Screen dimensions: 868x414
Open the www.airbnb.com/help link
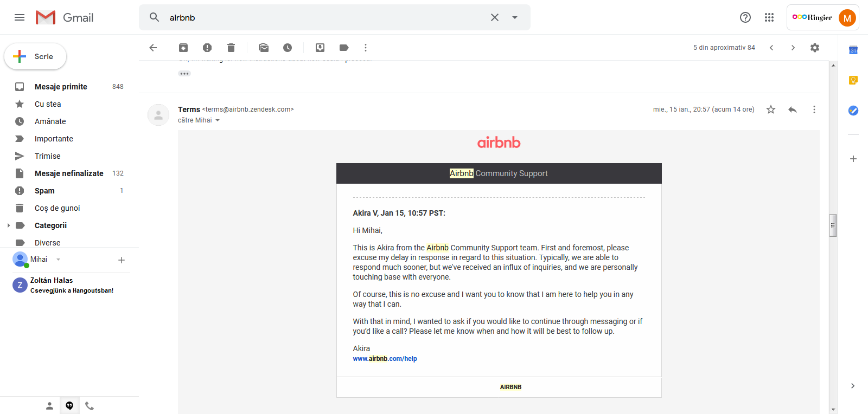tap(385, 359)
